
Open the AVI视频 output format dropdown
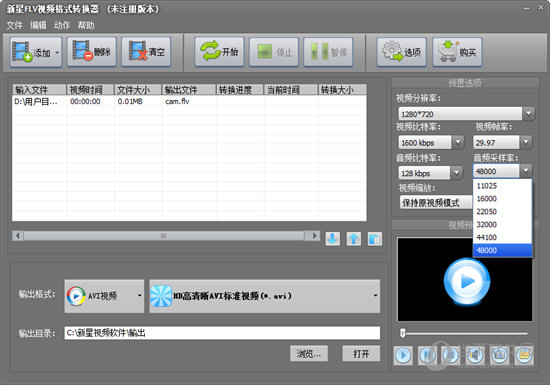coord(104,296)
